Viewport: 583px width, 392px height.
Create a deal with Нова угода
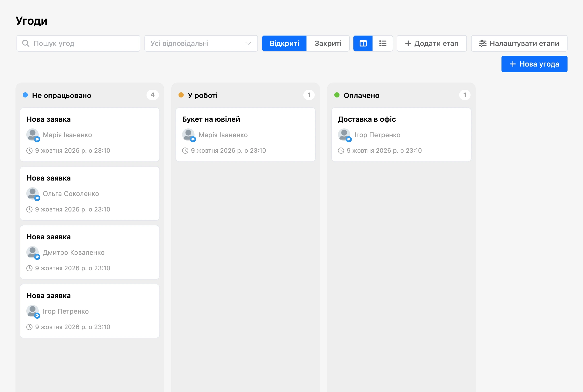(535, 64)
